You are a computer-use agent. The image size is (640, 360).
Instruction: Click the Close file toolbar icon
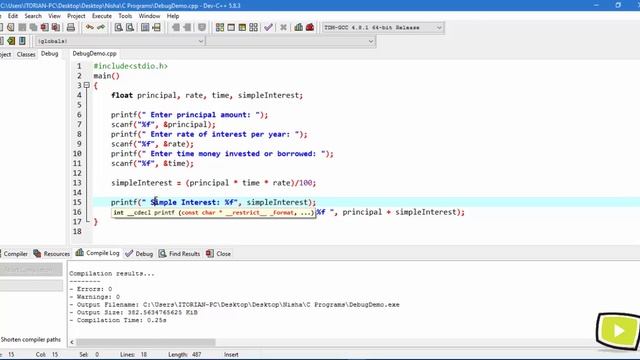coord(44,27)
